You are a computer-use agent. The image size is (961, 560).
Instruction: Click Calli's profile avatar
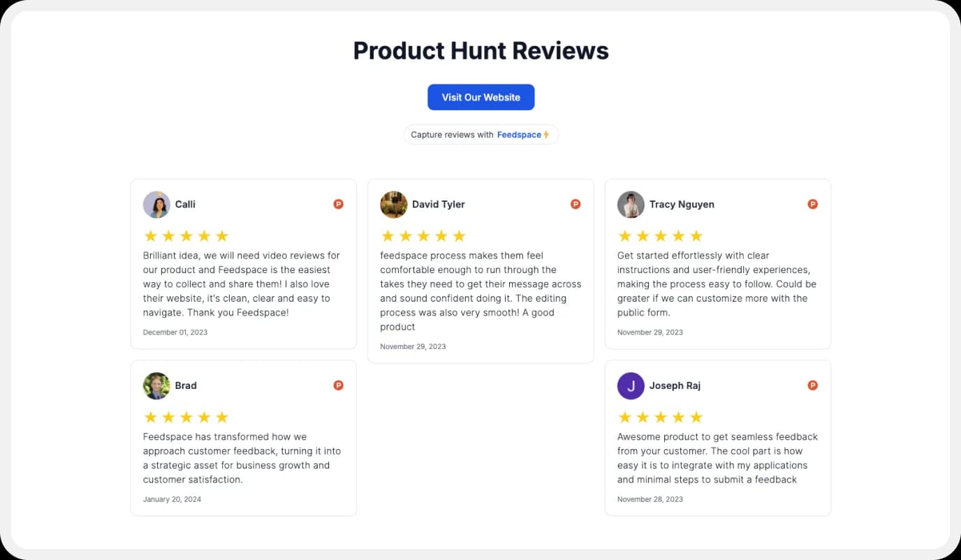coord(156,204)
